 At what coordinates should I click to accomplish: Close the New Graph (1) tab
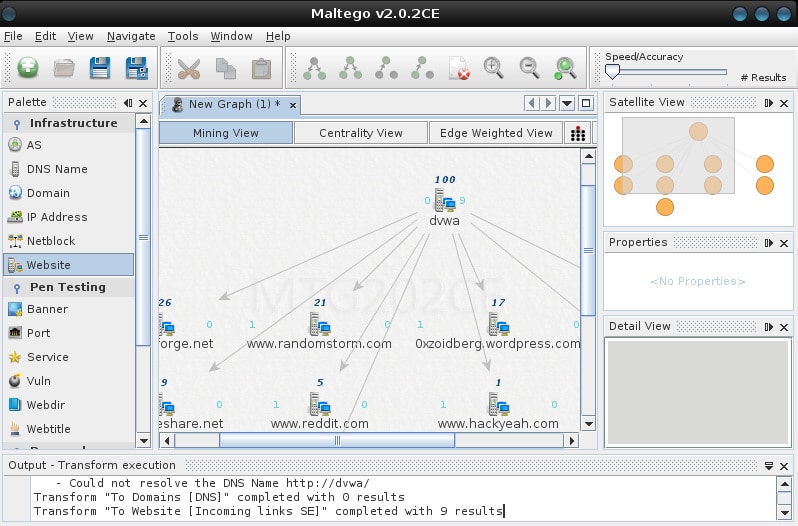(x=293, y=105)
